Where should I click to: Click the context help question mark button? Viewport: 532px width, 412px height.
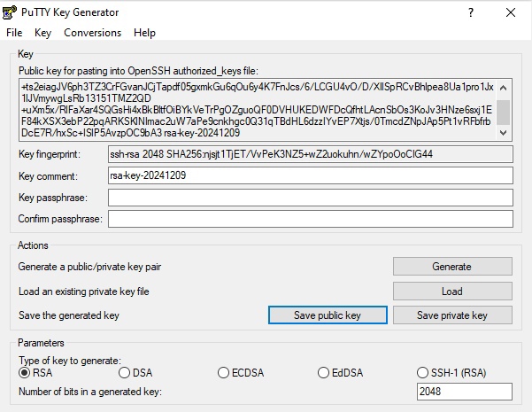point(471,12)
